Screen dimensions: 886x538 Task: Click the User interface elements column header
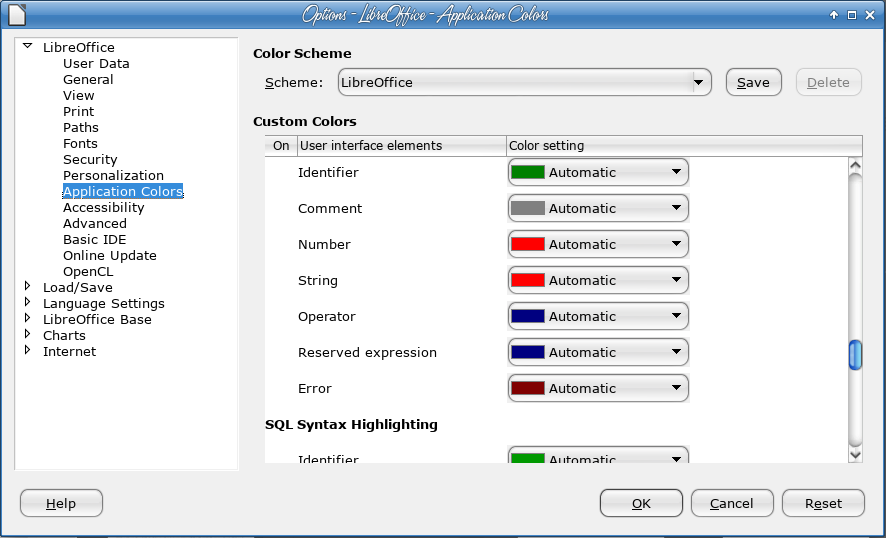tap(402, 146)
